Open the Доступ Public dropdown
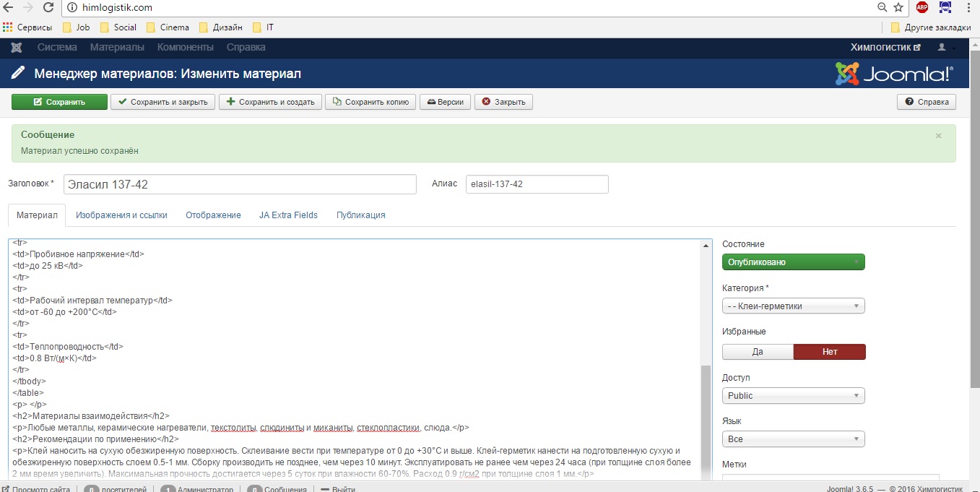Viewport: 980px width, 492px height. tap(794, 395)
